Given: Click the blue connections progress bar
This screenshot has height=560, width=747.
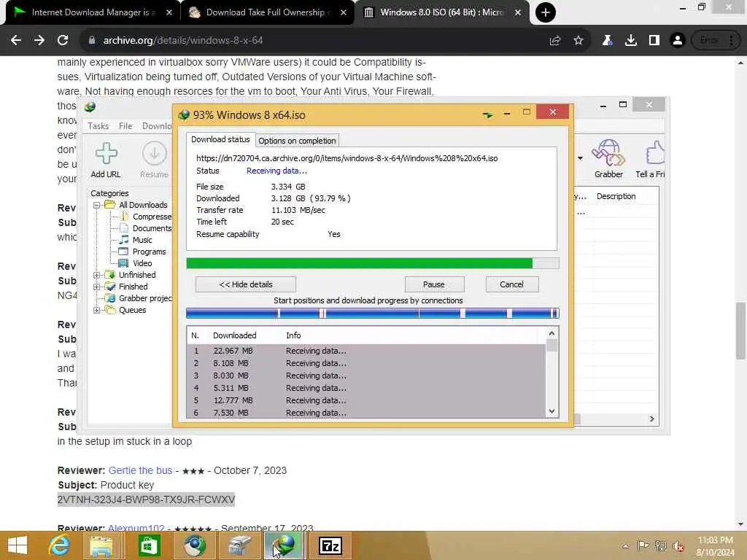Looking at the screenshot, I should [x=373, y=313].
